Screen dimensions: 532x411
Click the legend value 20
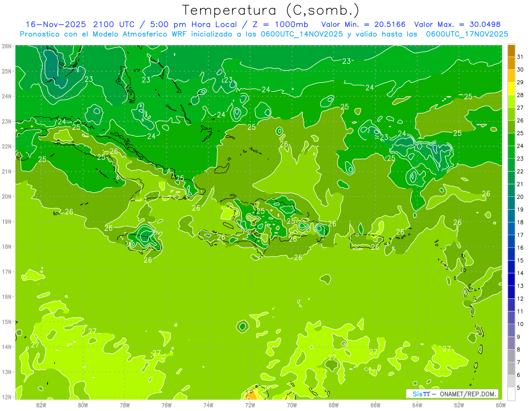[x=520, y=197]
